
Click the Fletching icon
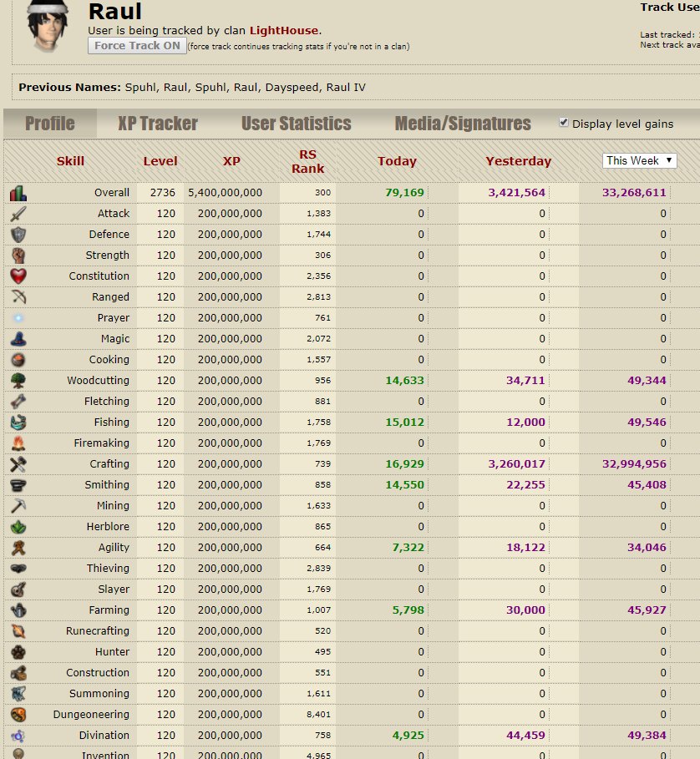click(18, 402)
